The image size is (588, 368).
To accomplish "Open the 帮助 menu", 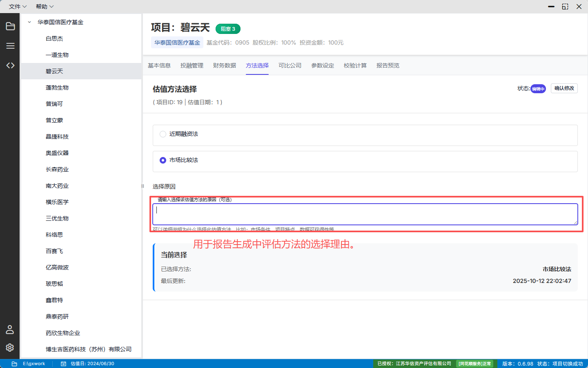I will tap(45, 7).
